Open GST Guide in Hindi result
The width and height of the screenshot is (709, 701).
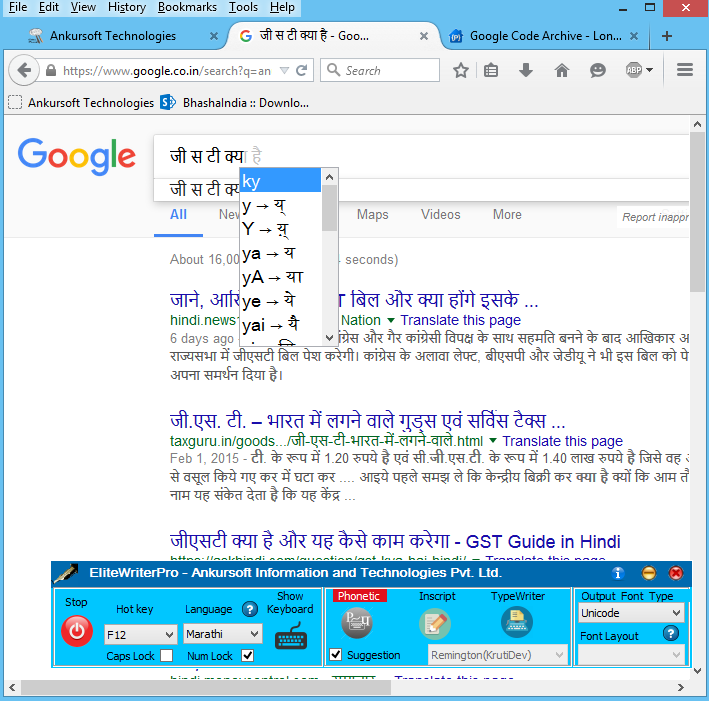[x=395, y=541]
